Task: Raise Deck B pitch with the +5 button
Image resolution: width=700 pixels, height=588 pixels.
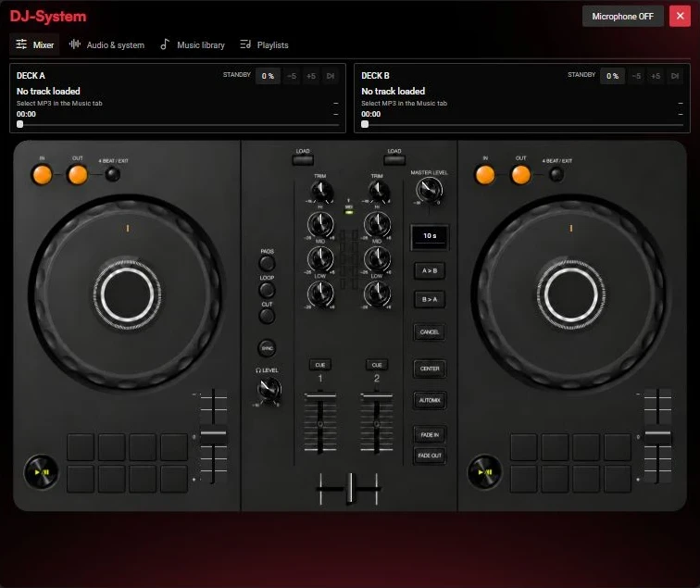Action: (656, 76)
